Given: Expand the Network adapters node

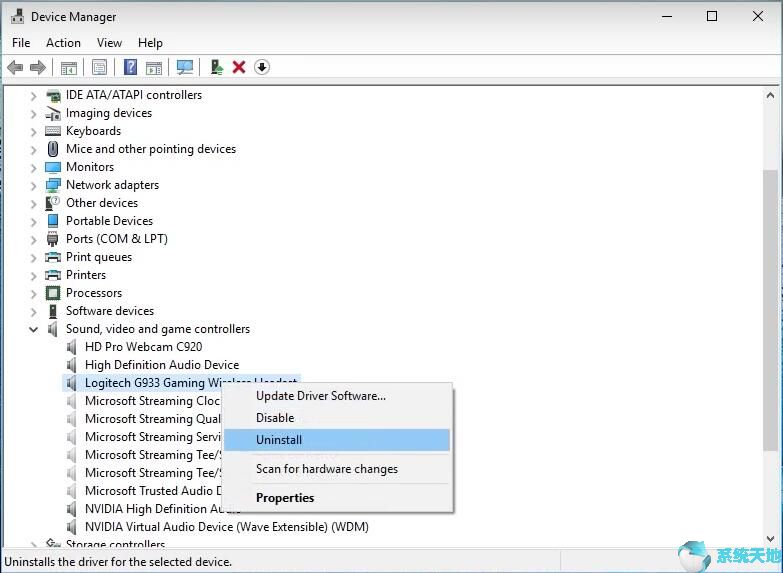Looking at the screenshot, I should (x=33, y=185).
